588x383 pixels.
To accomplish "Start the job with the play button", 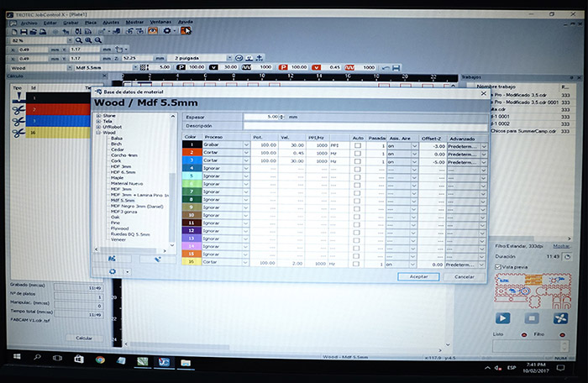I will tap(502, 318).
